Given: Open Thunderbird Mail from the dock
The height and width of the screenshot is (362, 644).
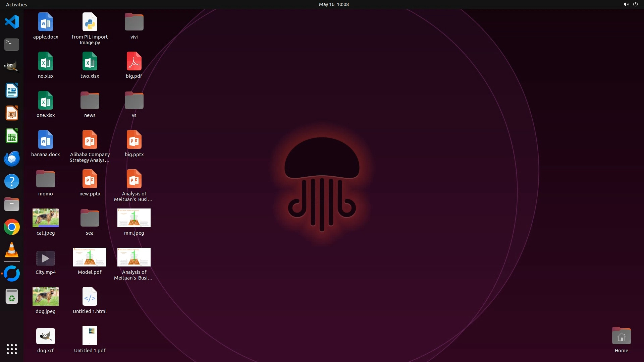Looking at the screenshot, I should click(x=12, y=159).
